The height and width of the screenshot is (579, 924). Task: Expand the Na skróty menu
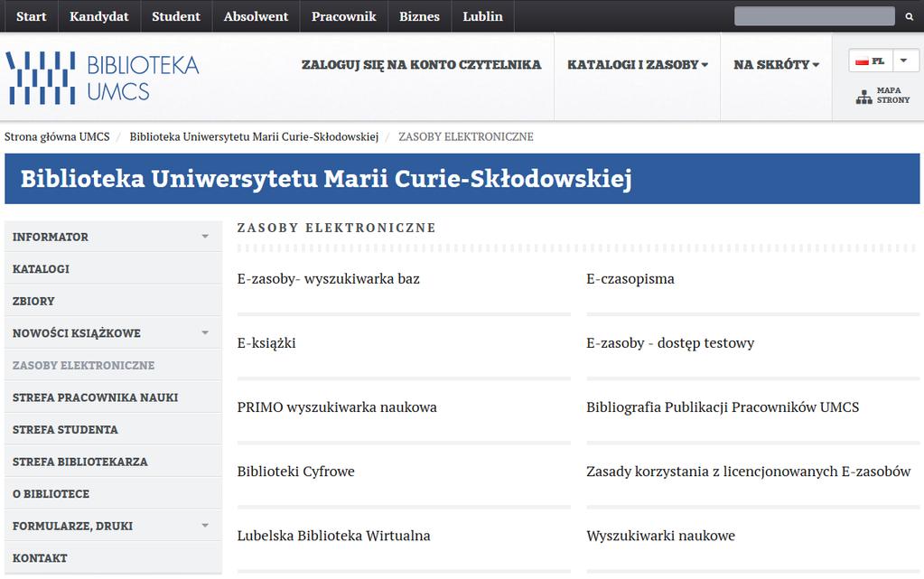point(777,65)
